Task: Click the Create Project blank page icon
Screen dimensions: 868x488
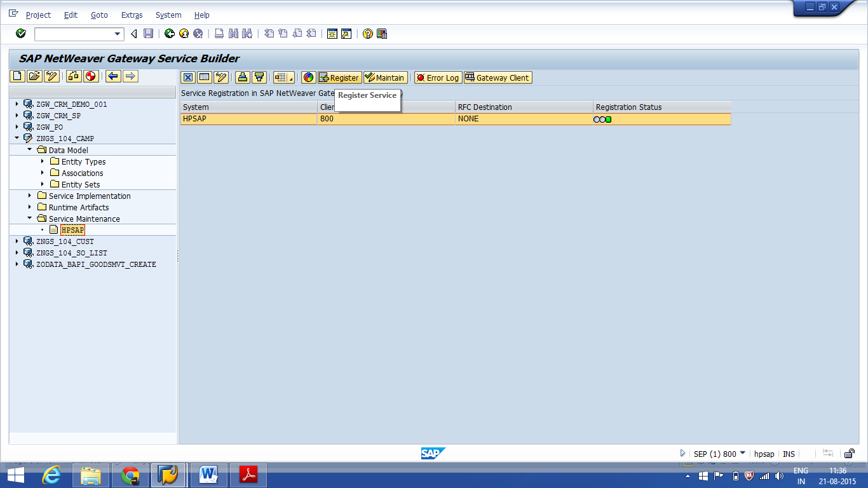Action: click(x=18, y=77)
